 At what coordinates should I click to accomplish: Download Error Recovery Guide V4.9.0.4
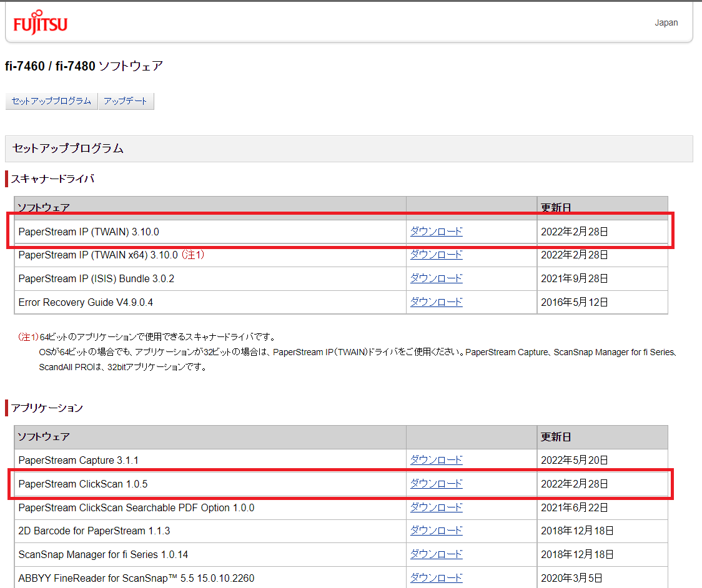436,302
